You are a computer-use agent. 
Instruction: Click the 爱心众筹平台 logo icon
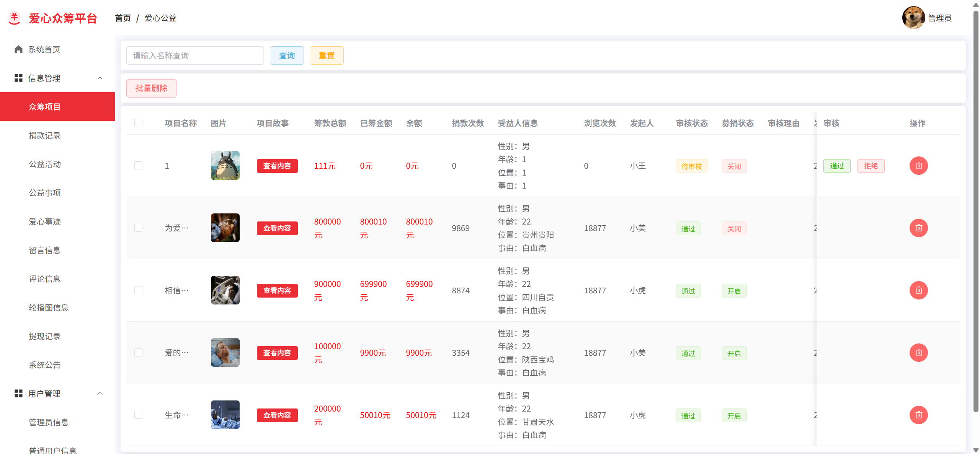[15, 18]
